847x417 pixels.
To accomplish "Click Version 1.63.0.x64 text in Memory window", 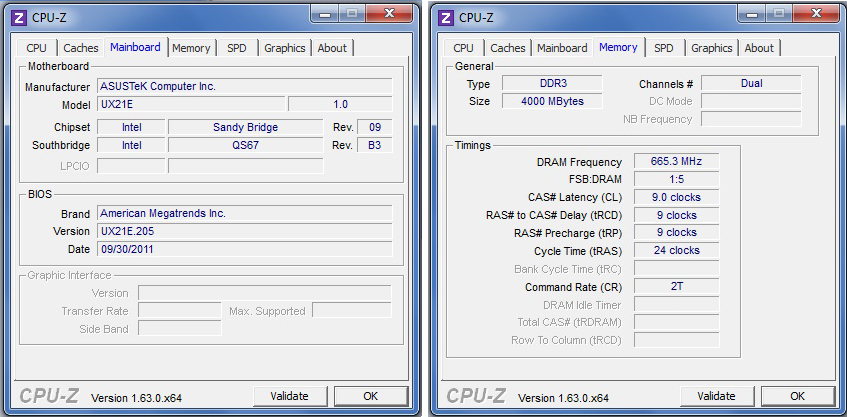I will [x=563, y=398].
